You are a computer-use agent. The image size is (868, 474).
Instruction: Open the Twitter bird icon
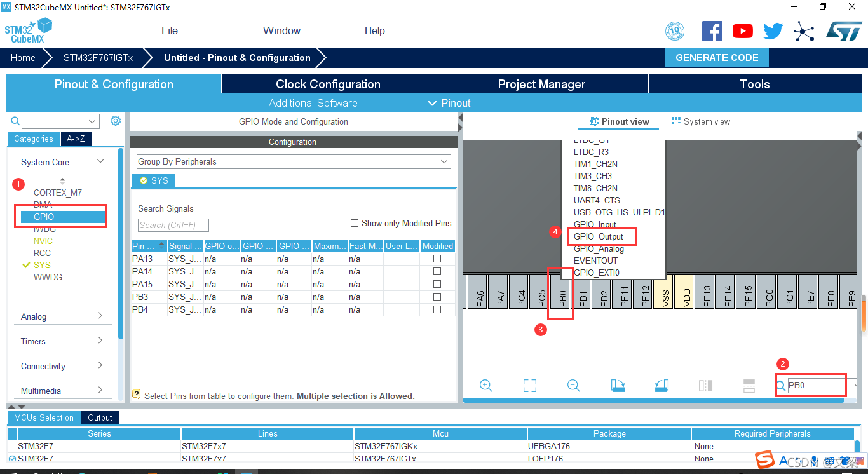pos(773,31)
